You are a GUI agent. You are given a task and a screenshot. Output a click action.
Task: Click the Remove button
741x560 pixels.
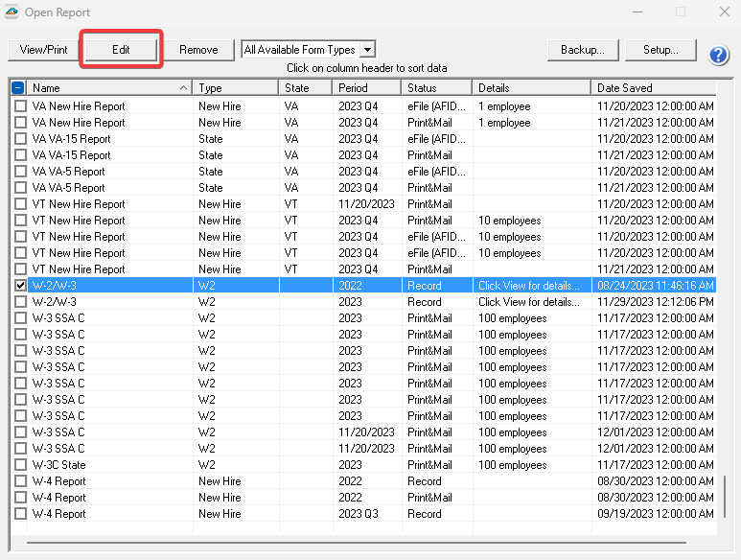coord(198,50)
